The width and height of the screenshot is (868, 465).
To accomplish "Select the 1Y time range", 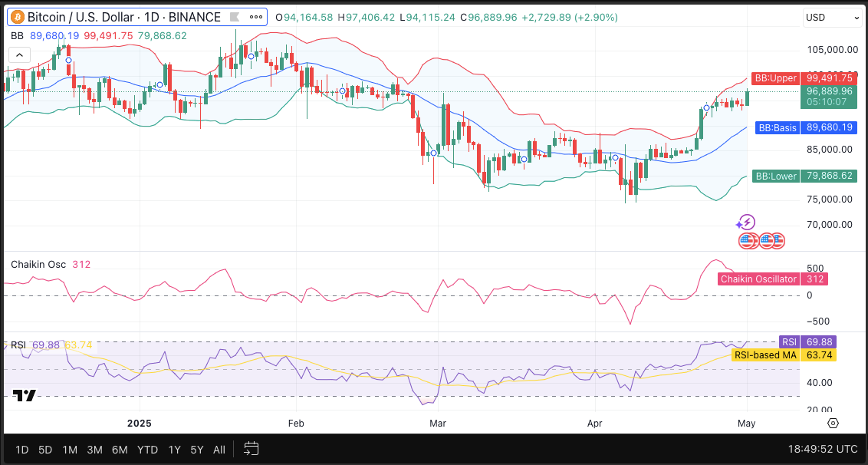I will coord(174,450).
